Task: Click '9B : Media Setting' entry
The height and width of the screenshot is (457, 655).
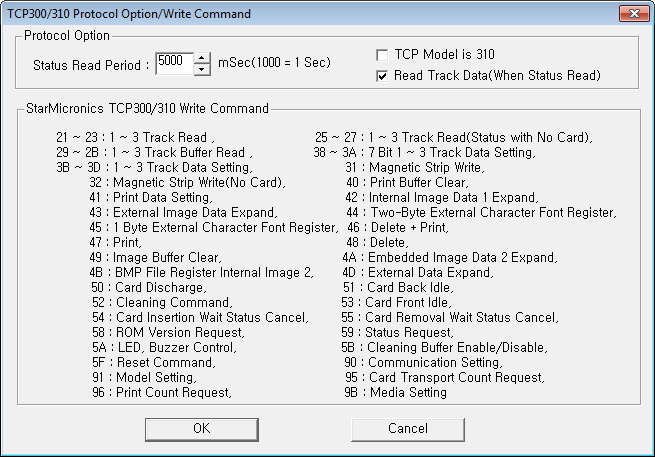Action: tap(396, 393)
